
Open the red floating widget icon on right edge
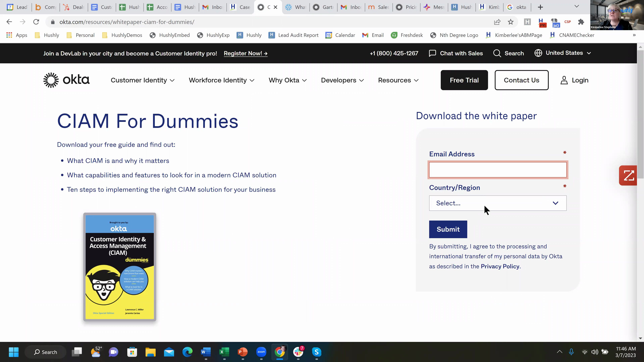point(628,175)
